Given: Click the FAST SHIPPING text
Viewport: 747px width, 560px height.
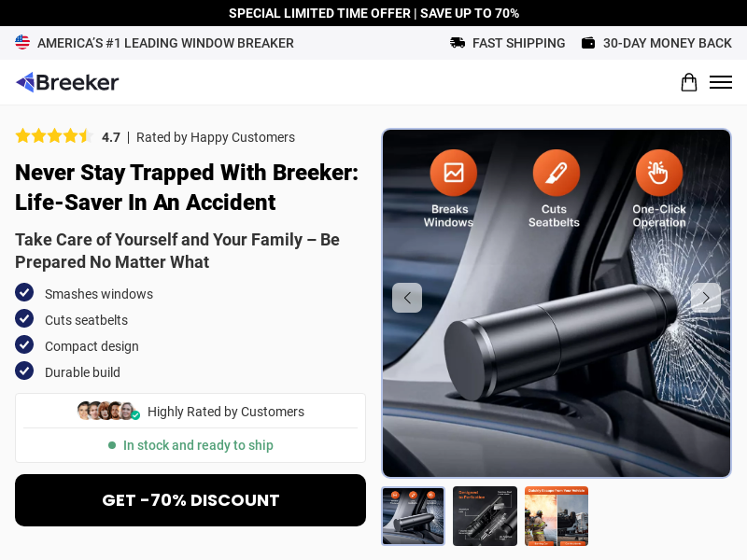Looking at the screenshot, I should pyautogui.click(x=519, y=43).
